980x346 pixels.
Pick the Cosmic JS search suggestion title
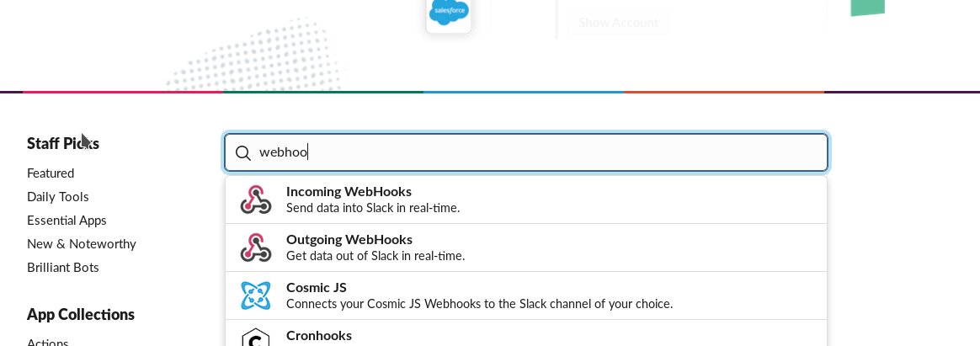click(317, 287)
